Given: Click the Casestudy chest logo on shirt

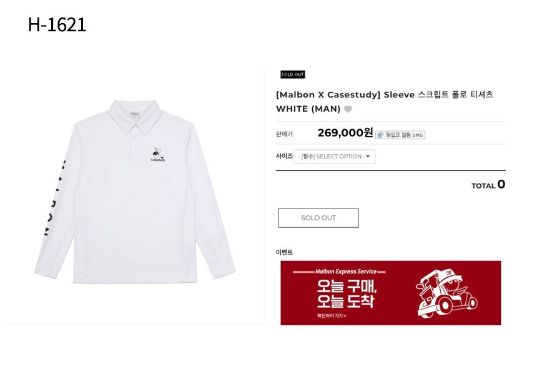Looking at the screenshot, I should coord(157,154).
